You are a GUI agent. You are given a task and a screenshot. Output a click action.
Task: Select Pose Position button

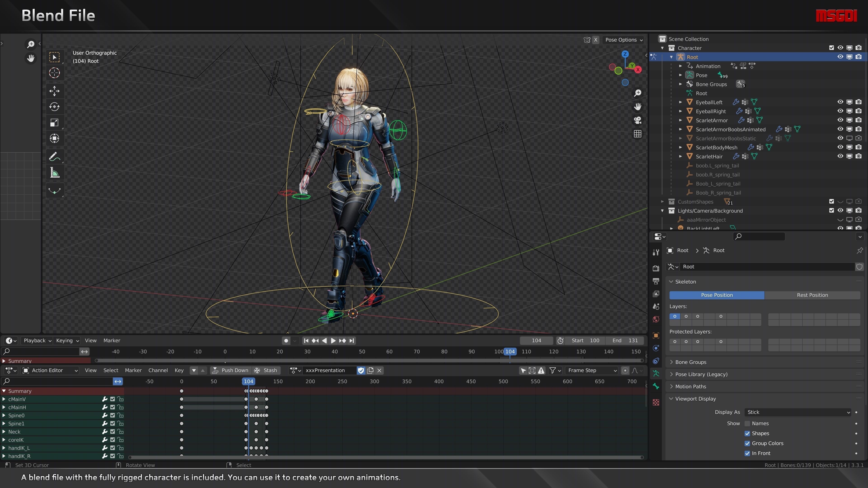pyautogui.click(x=717, y=295)
